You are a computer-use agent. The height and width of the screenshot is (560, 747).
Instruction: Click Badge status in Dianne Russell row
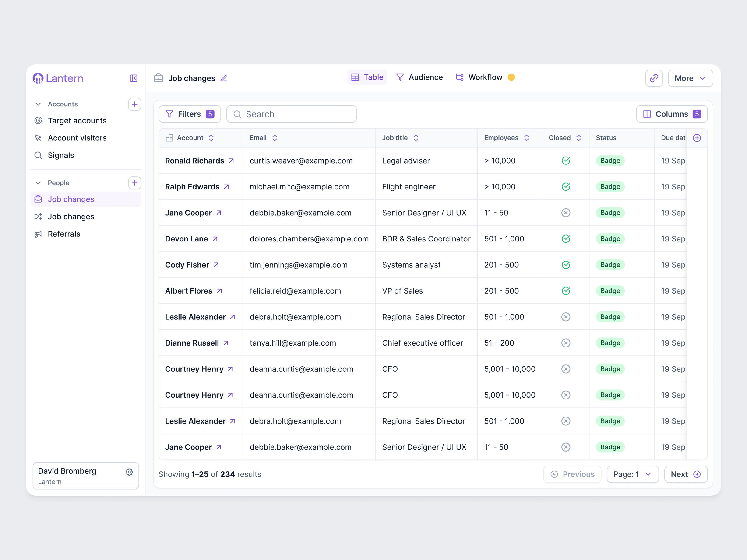[610, 343]
